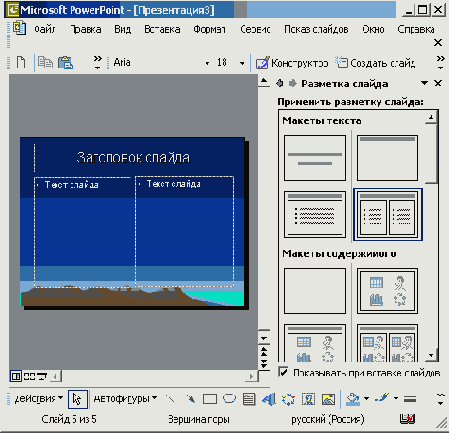Expand the Разметка слайда task pane menu
The image size is (449, 433).
(x=424, y=83)
